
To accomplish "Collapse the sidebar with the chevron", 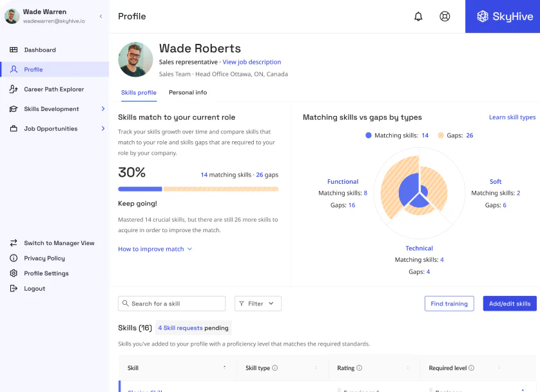I will [x=101, y=16].
